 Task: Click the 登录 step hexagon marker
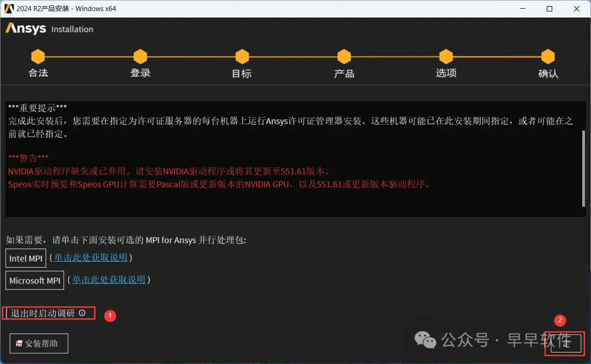point(140,56)
